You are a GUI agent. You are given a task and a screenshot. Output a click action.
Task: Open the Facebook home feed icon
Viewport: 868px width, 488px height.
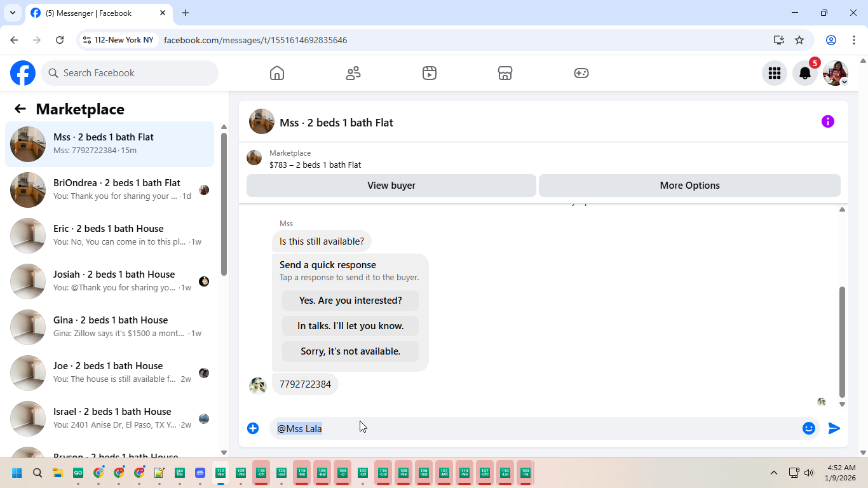coord(277,73)
